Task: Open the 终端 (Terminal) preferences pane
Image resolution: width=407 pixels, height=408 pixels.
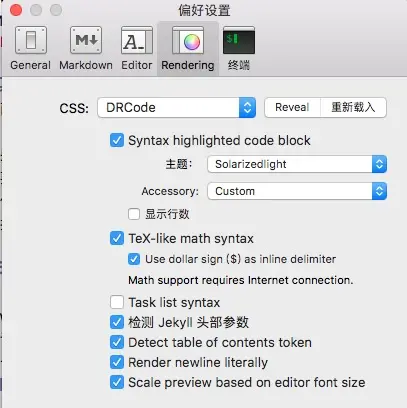Action: click(x=239, y=49)
